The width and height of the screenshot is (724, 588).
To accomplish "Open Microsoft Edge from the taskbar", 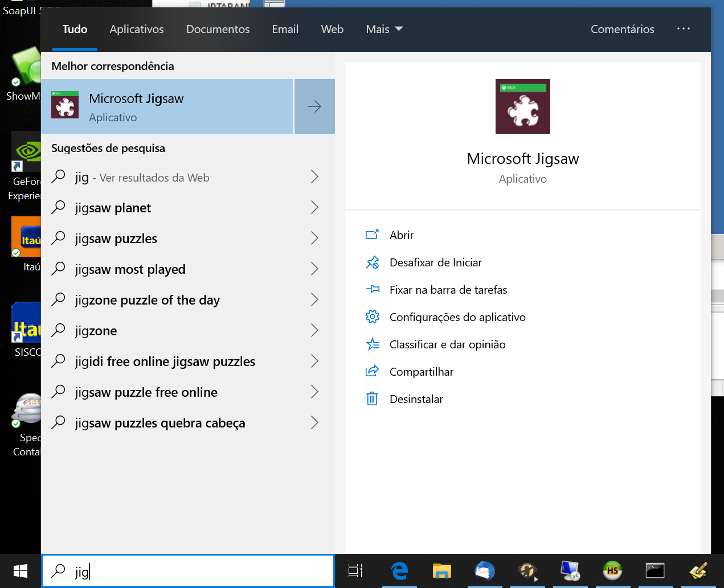I will [400, 570].
